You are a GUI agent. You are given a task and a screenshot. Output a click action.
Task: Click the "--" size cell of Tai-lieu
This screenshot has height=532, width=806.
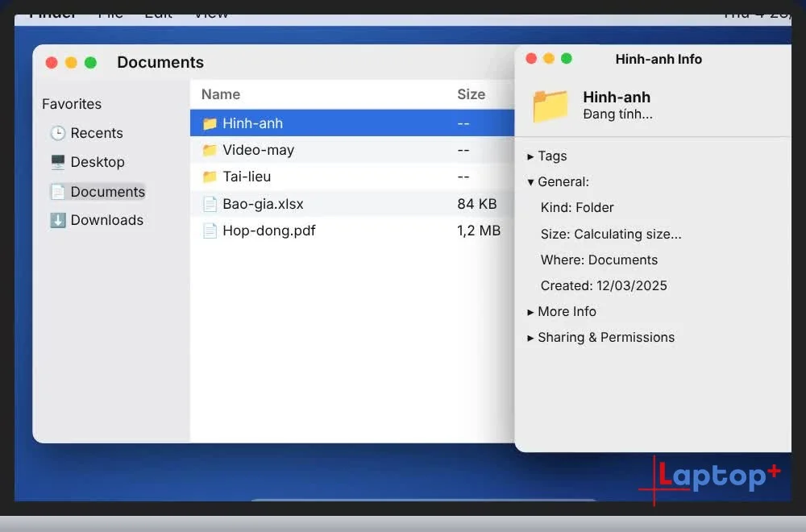(463, 177)
